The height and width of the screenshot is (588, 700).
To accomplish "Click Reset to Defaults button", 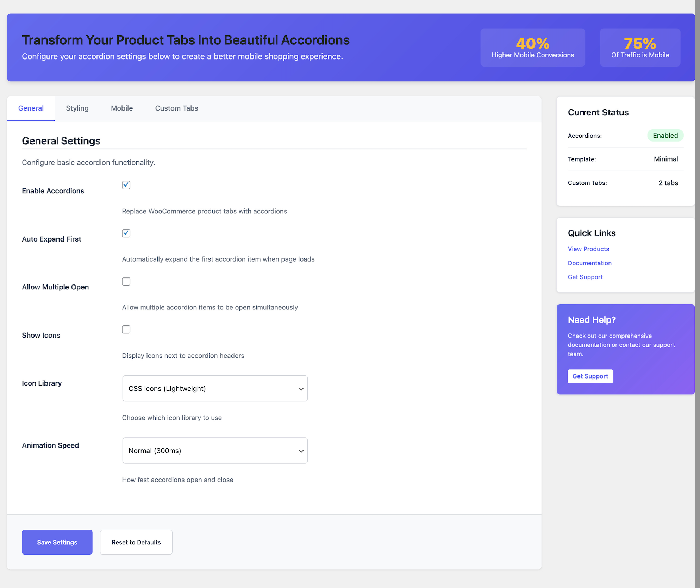I will pyautogui.click(x=136, y=542).
